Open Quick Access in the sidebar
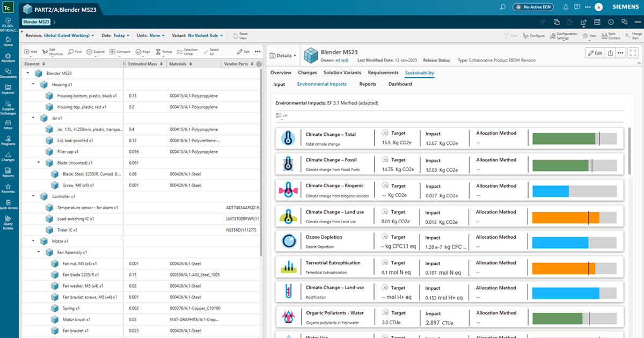 point(8,204)
